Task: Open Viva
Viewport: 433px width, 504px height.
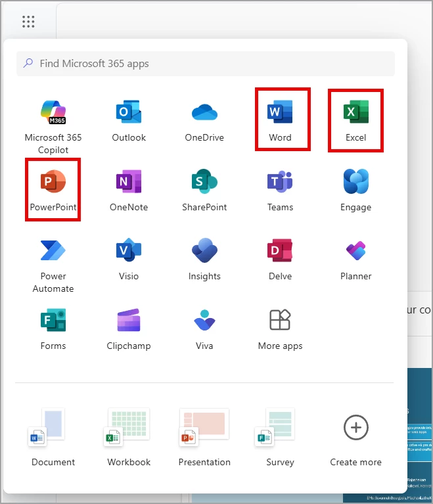Action: (204, 329)
